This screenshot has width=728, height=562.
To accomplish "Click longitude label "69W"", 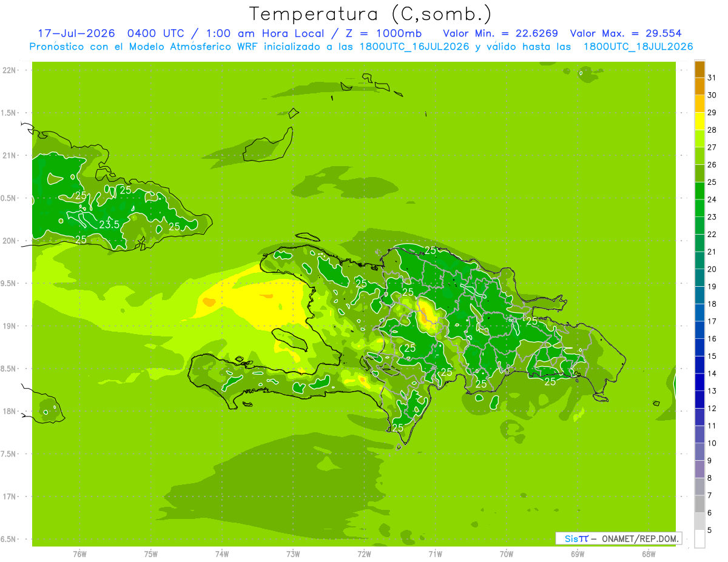I will coord(578,554).
